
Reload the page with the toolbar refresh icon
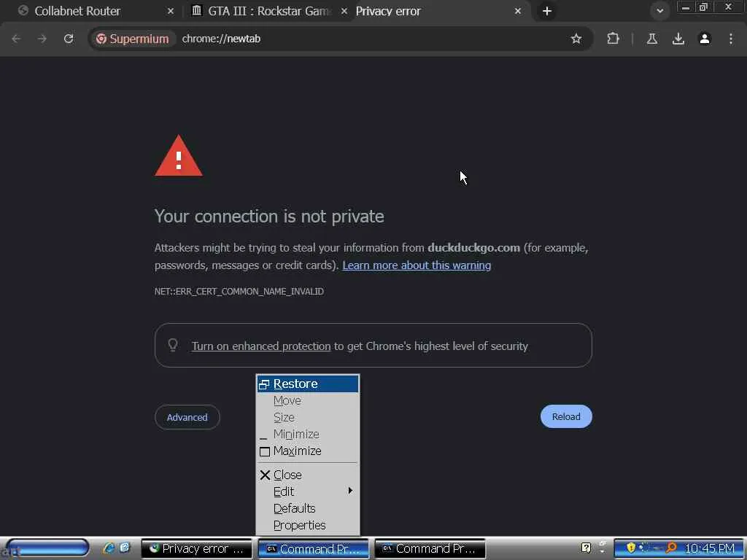coord(69,39)
